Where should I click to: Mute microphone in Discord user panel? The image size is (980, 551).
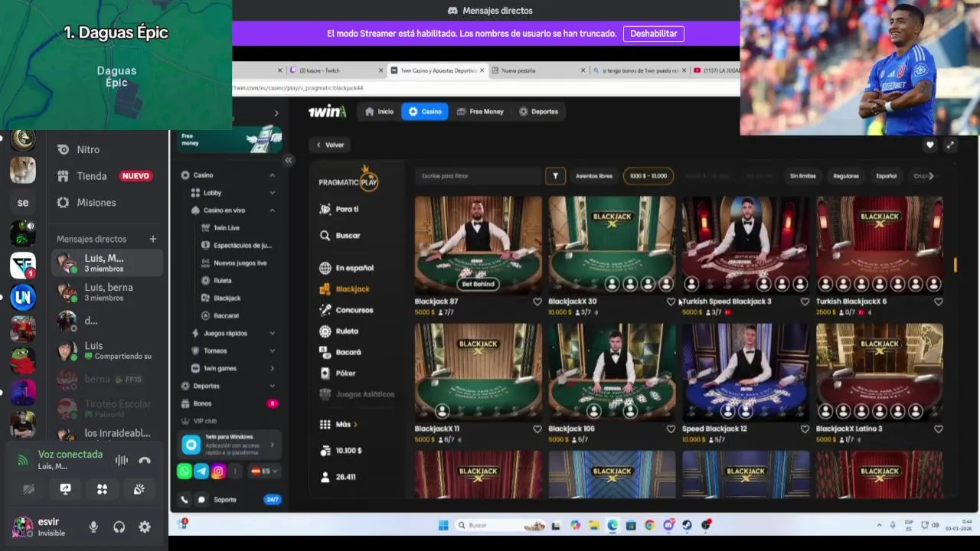point(93,527)
